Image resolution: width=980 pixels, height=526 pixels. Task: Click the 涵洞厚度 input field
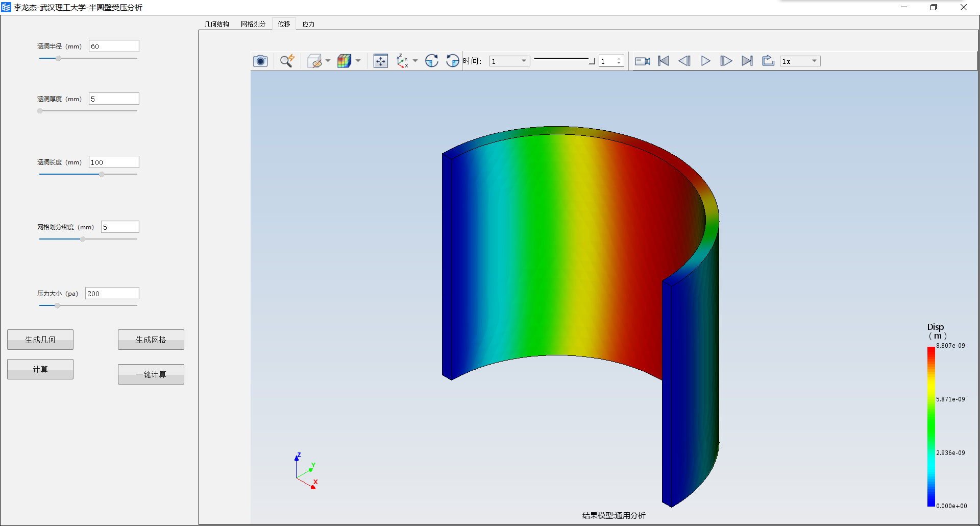coord(114,99)
